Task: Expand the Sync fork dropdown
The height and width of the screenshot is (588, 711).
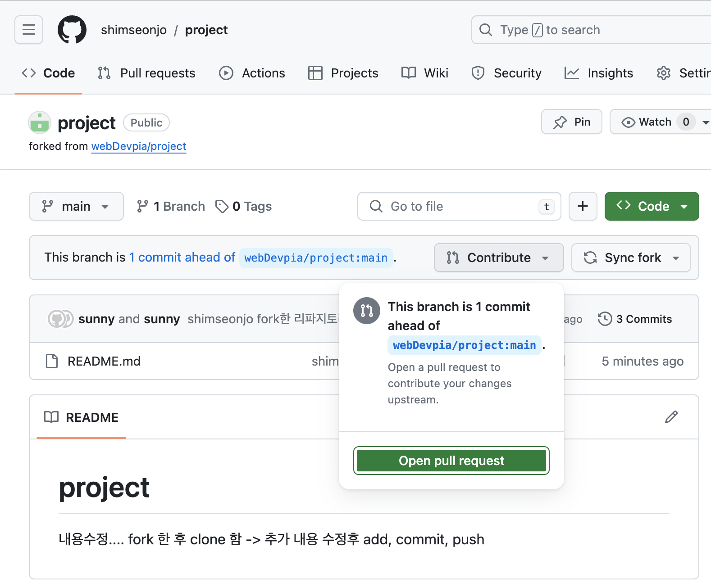Action: pyautogui.click(x=631, y=258)
